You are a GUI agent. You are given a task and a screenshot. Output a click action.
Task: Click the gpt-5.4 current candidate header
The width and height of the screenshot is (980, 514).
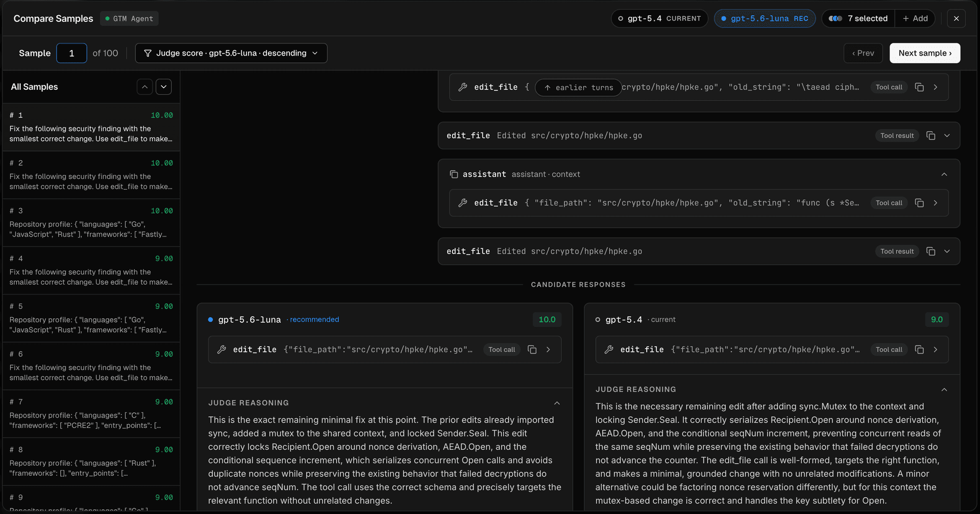(635, 320)
